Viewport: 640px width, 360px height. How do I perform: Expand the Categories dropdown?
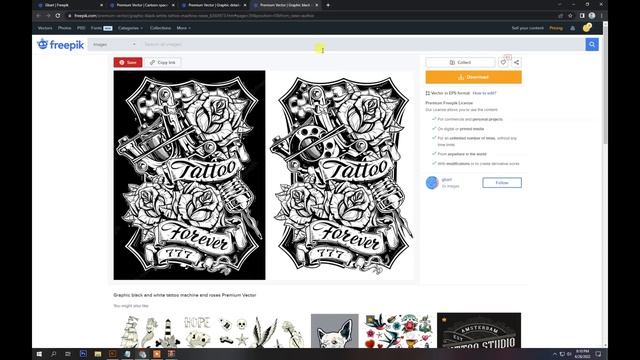pos(130,28)
